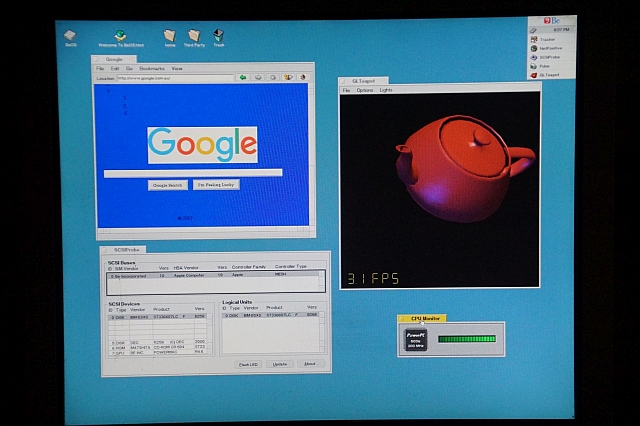This screenshot has width=640, height=426.
Task: Open Welcome To BeOS.html desktop icon
Action: (x=120, y=36)
